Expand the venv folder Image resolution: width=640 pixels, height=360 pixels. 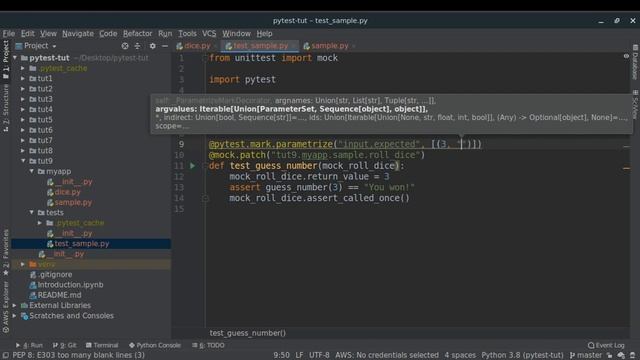[23, 264]
